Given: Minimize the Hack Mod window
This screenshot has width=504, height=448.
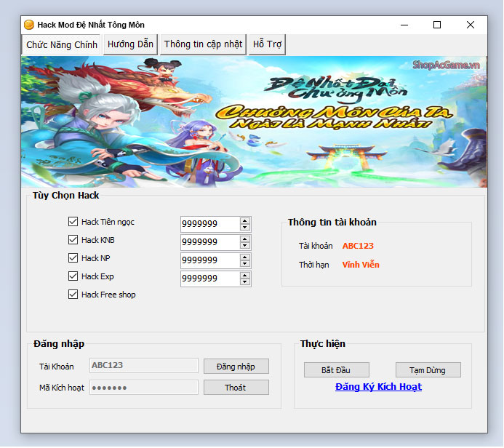Looking at the screenshot, I should tap(404, 25).
